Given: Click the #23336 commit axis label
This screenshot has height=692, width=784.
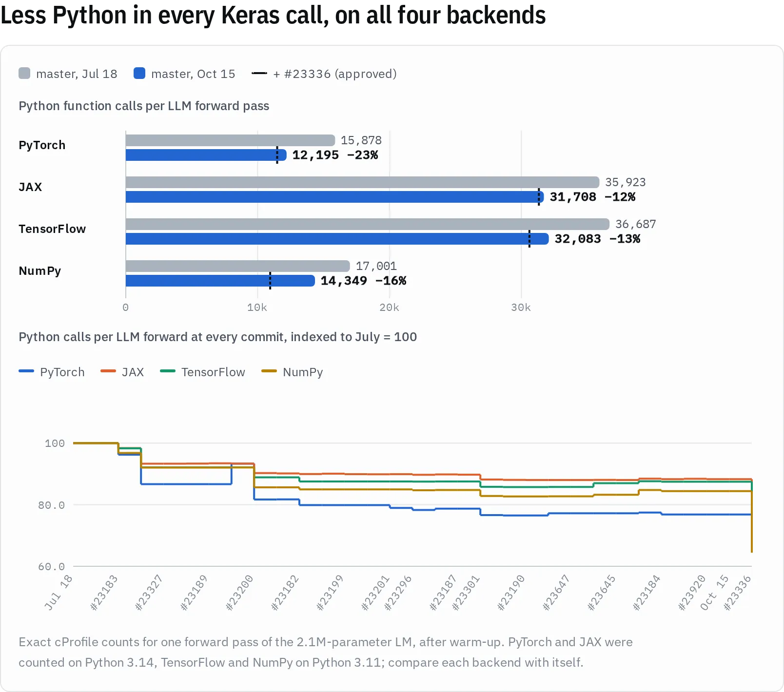Looking at the screenshot, I should [737, 592].
